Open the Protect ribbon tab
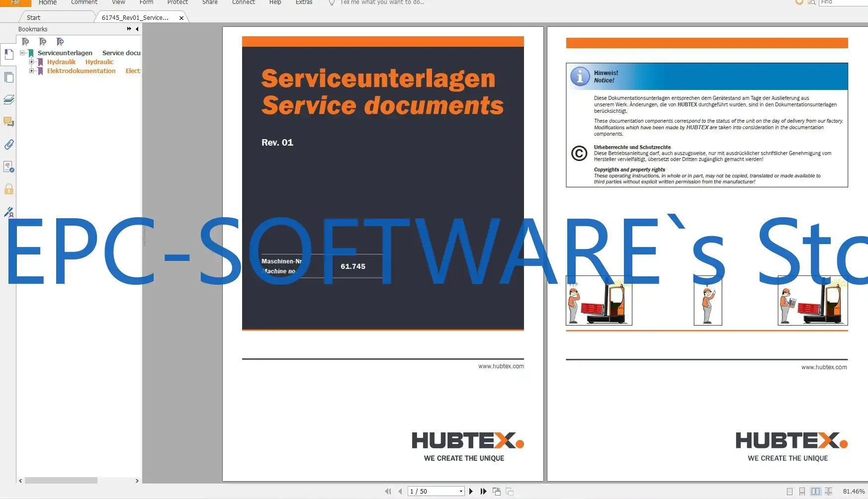The height and width of the screenshot is (499, 868). coord(177,2)
